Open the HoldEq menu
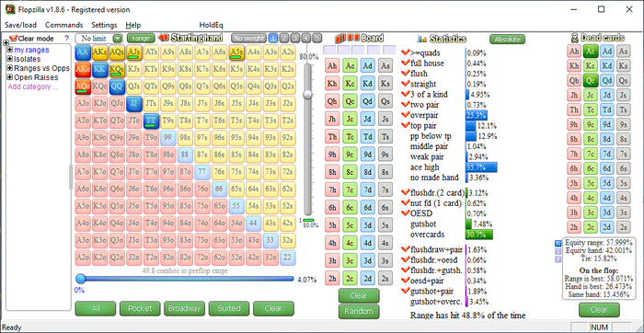 [211, 25]
